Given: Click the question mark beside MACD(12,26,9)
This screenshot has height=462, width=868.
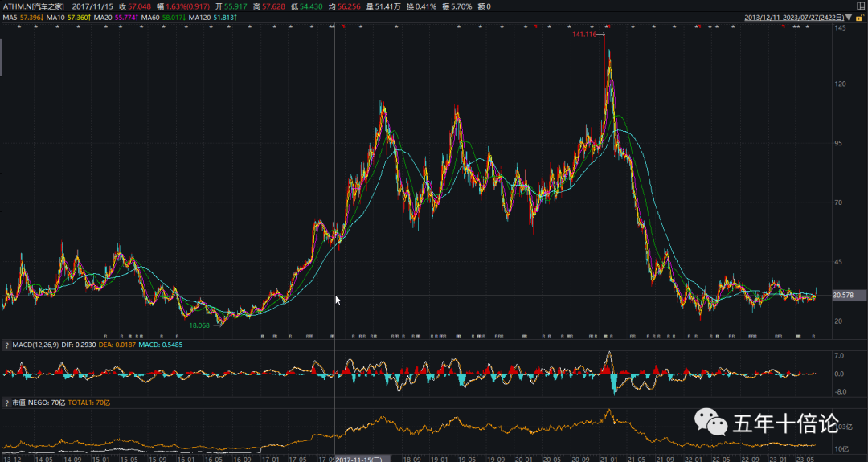Looking at the screenshot, I should point(6,345).
